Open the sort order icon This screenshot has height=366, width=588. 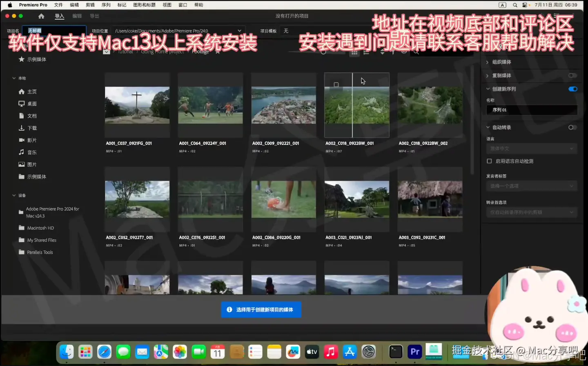tap(383, 52)
